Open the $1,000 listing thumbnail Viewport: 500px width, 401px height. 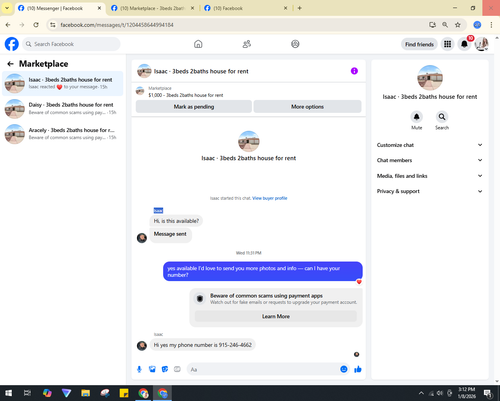pos(140,91)
